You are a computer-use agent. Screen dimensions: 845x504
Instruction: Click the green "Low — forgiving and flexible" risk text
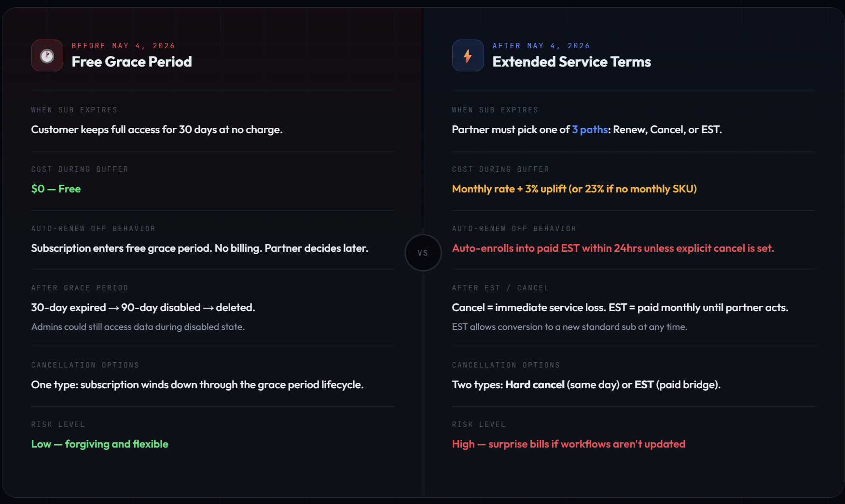tap(99, 444)
